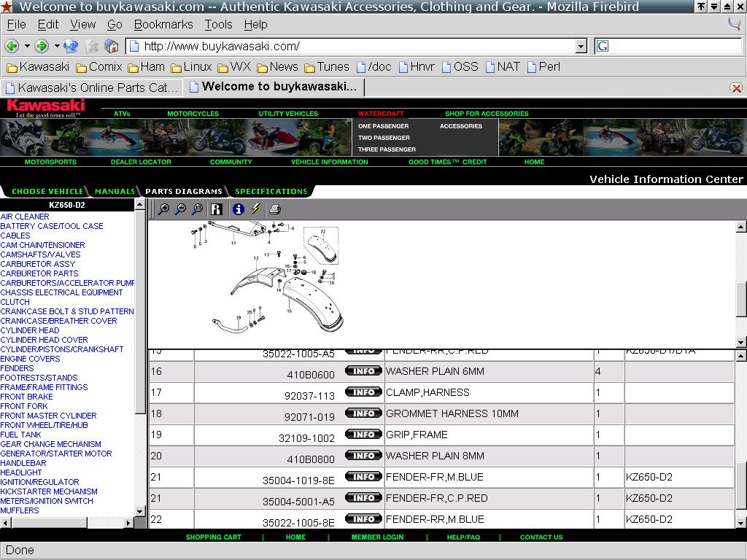The height and width of the screenshot is (560, 747).
Task: Reset diagram zoom to 1:1
Action: coord(197,209)
